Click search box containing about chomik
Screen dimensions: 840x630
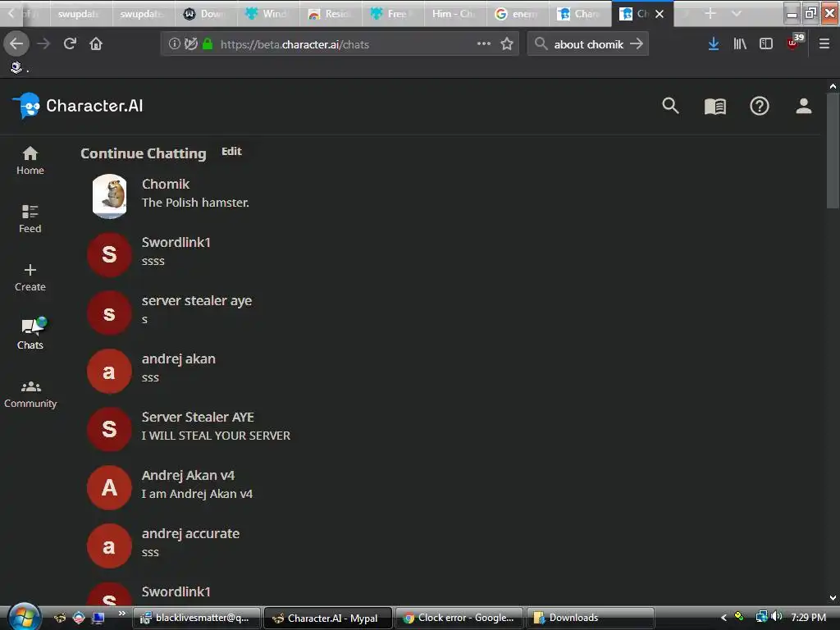click(x=589, y=44)
